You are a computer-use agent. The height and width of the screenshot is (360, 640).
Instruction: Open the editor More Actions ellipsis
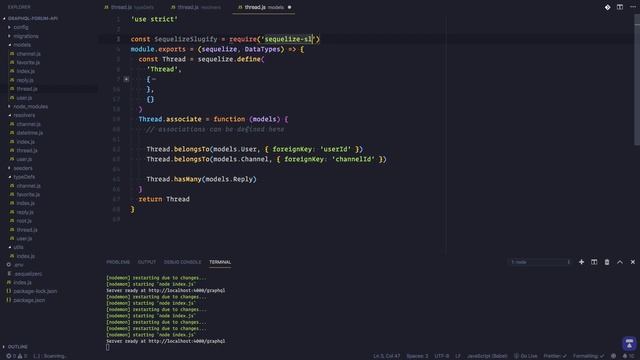[633, 7]
